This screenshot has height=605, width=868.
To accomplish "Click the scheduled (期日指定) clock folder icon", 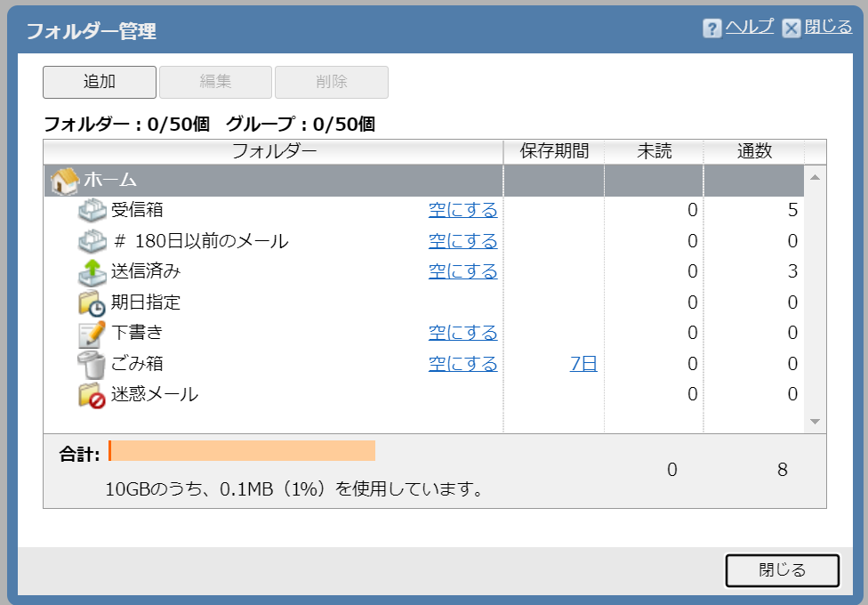I will click(x=92, y=302).
